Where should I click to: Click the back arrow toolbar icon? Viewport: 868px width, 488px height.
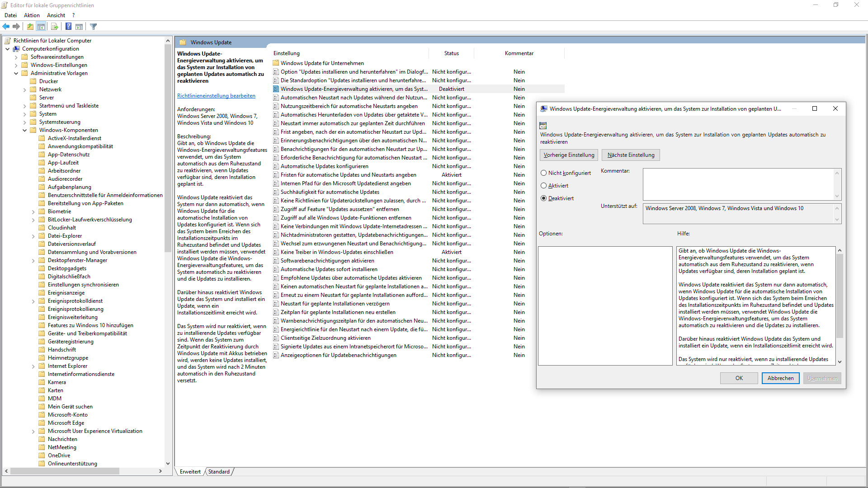pos(6,27)
